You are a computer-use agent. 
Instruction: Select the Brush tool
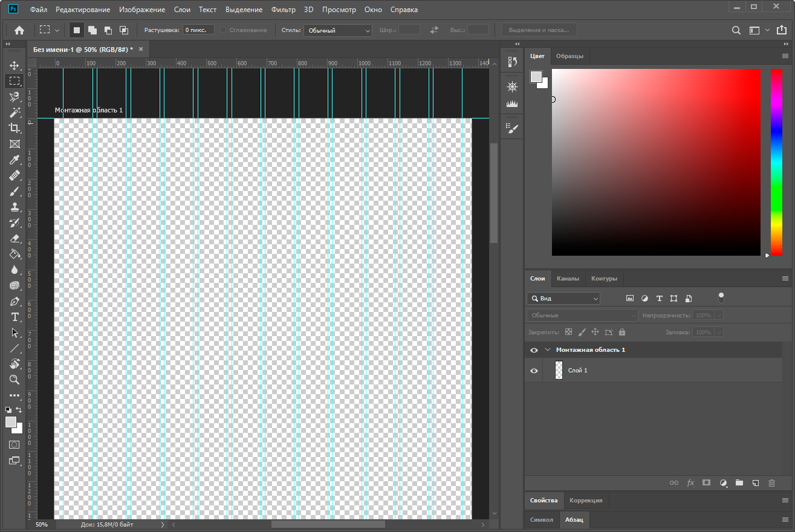[x=15, y=191]
